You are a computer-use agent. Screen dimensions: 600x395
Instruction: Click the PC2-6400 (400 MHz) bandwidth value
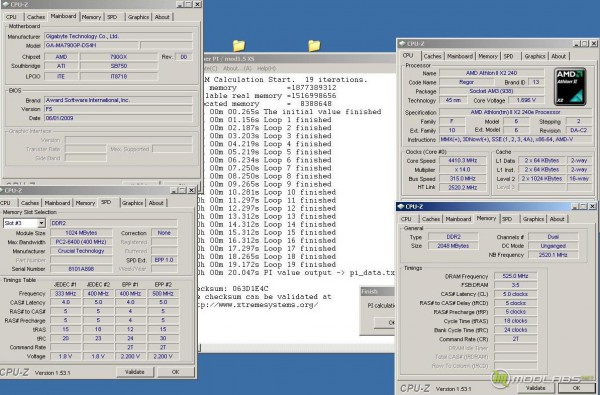(81, 242)
